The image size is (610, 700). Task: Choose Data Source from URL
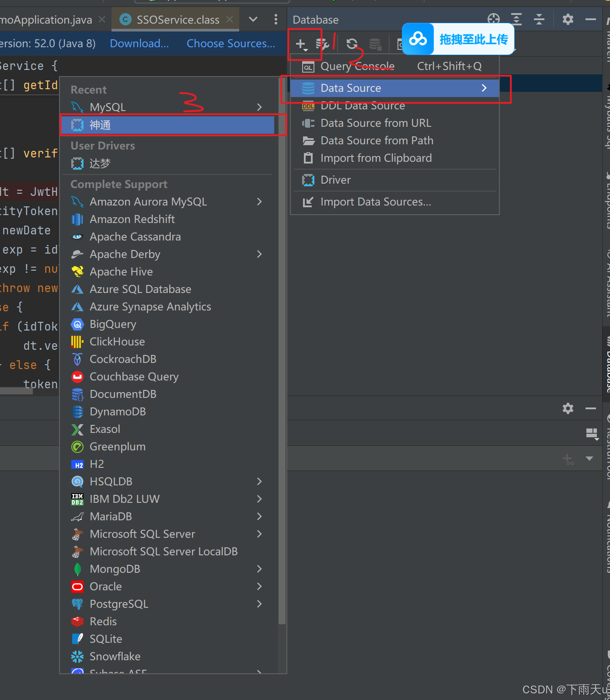click(395, 123)
